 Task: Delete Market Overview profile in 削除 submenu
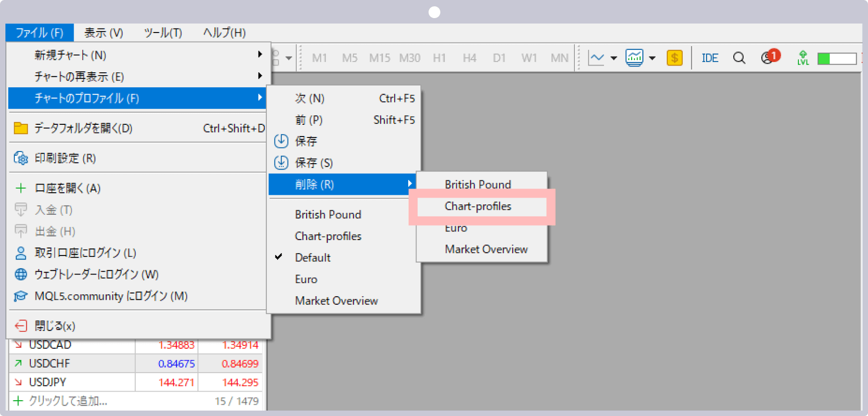486,249
